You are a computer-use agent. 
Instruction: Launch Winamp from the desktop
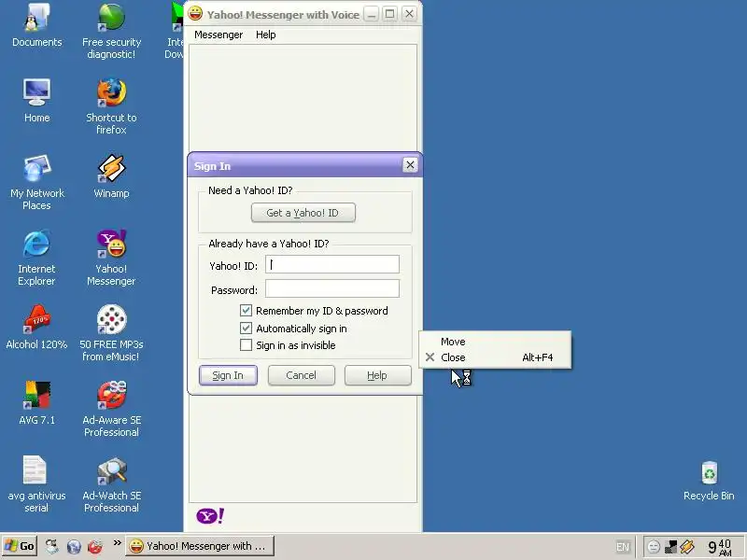click(x=111, y=175)
